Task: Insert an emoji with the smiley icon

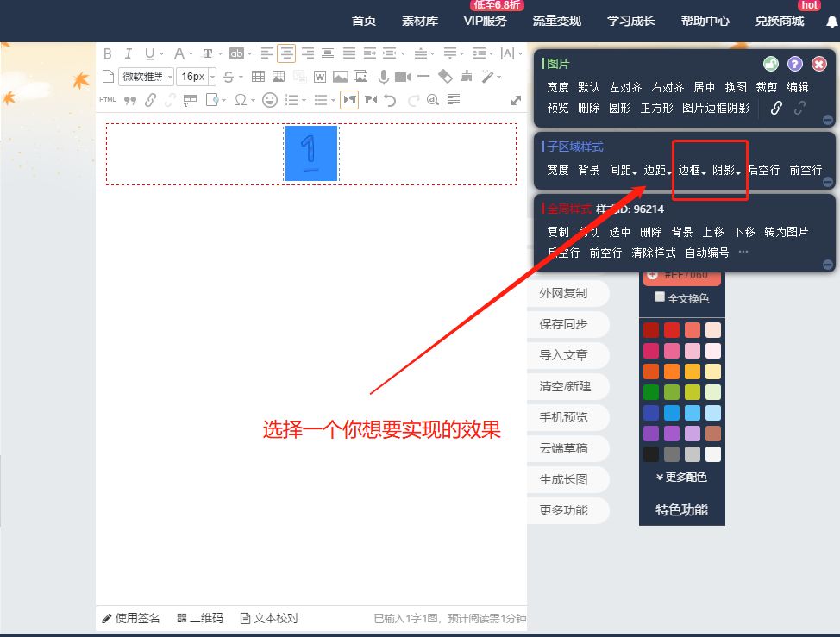Action: pyautogui.click(x=270, y=100)
